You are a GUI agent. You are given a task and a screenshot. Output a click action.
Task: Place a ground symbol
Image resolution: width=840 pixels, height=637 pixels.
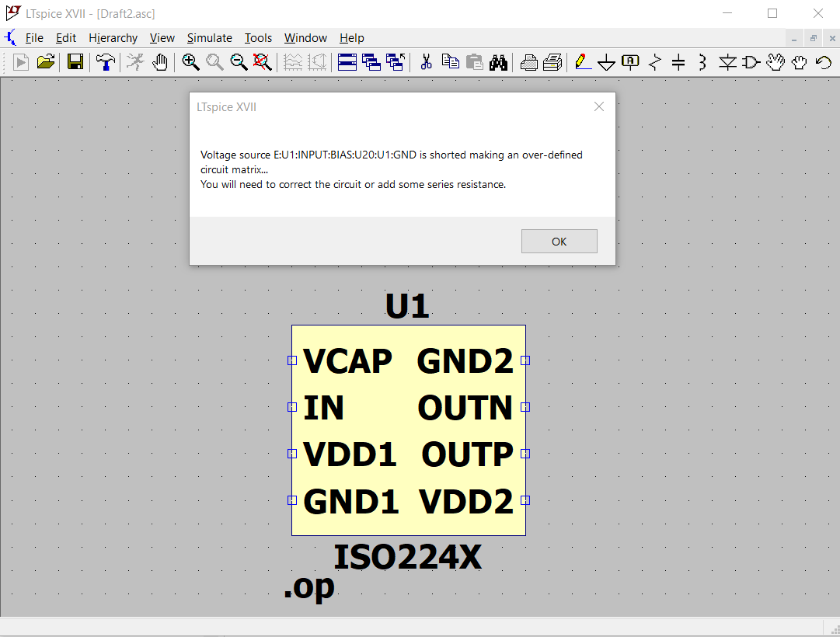coord(606,62)
